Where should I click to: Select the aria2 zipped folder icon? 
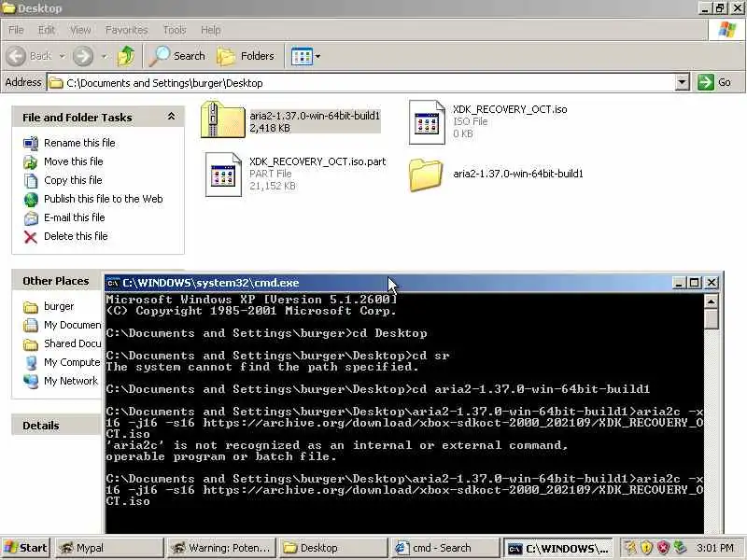pyautogui.click(x=222, y=119)
